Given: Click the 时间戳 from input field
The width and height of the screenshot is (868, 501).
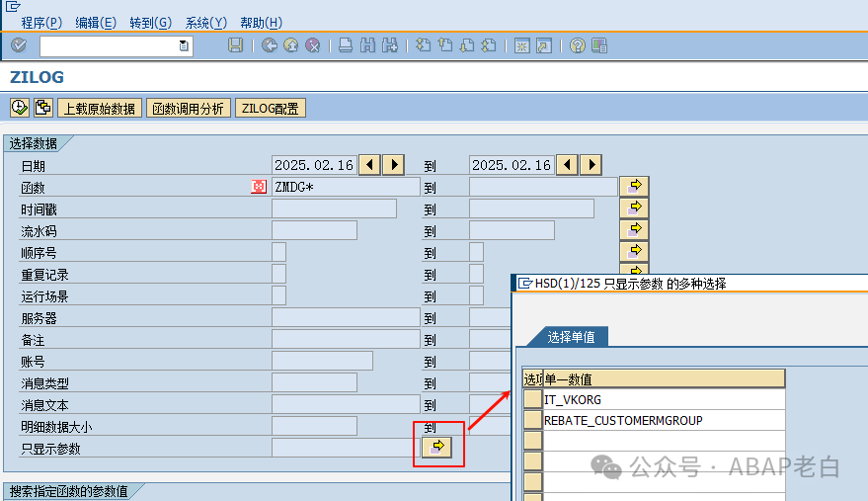Looking at the screenshot, I should [334, 209].
